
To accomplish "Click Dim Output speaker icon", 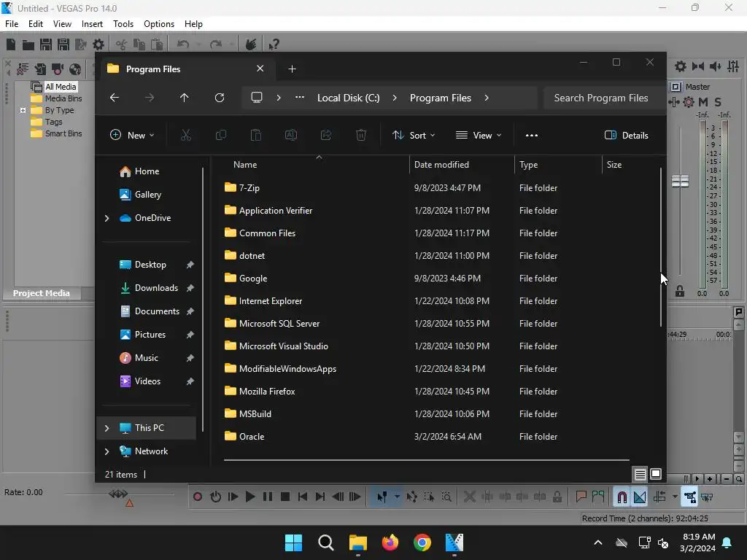I will point(715,66).
